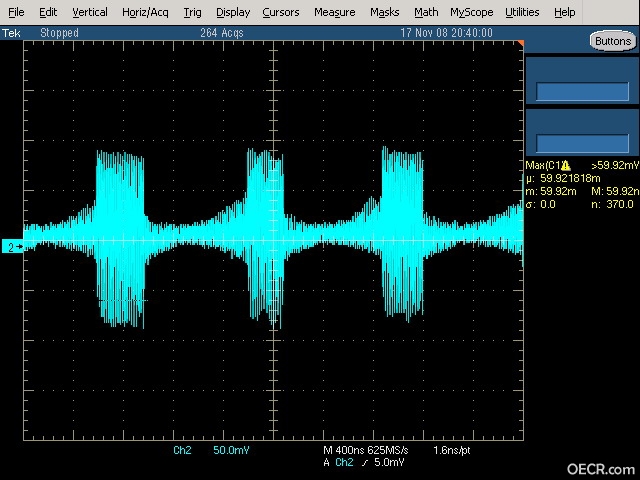Click the date and time readout
640x480 pixels.
446,33
